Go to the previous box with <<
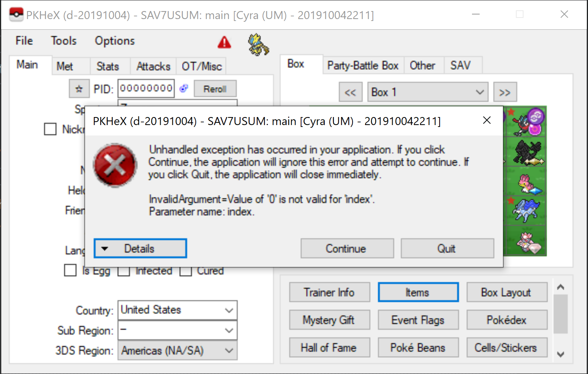The height and width of the screenshot is (374, 588). tap(350, 92)
